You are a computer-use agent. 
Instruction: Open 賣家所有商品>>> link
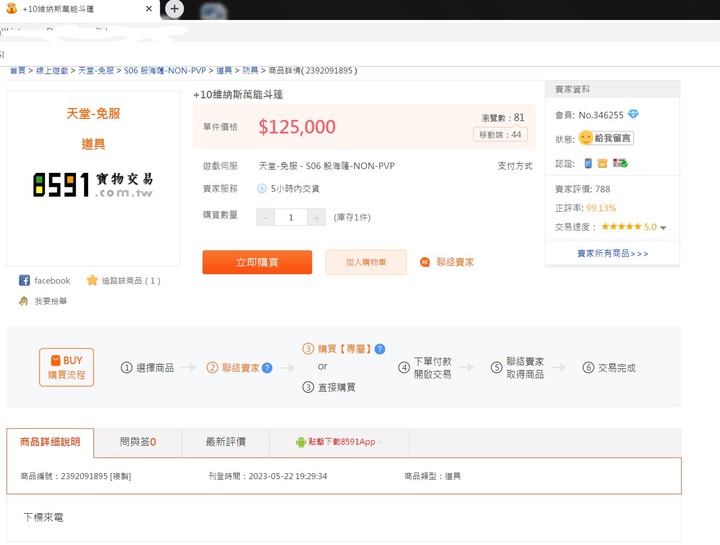coord(613,253)
